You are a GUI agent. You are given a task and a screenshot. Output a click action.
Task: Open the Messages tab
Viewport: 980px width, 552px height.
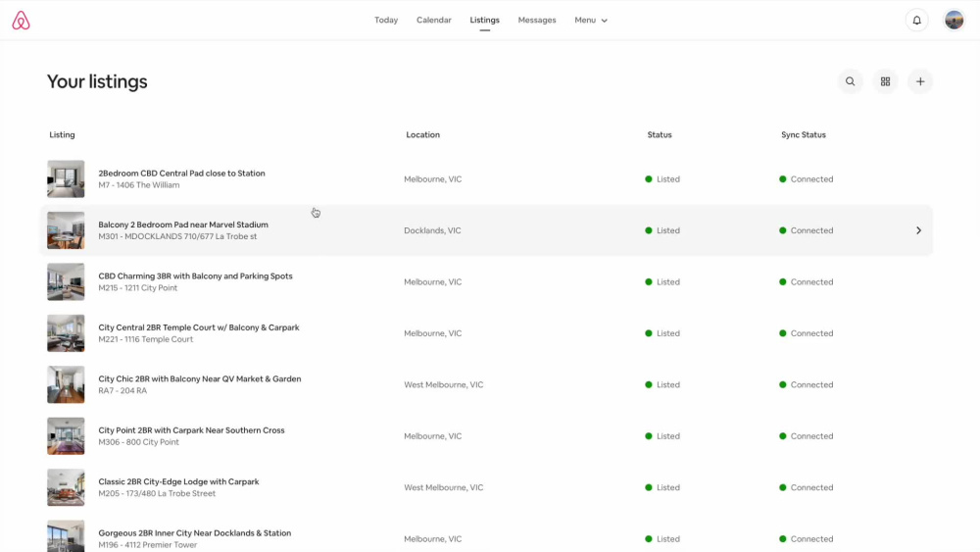pyautogui.click(x=537, y=20)
